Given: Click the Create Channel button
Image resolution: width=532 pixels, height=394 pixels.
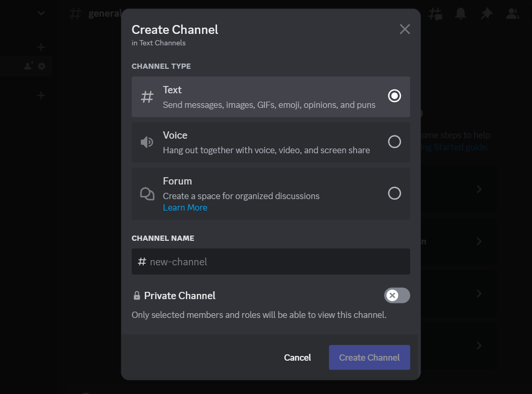Looking at the screenshot, I should point(369,358).
